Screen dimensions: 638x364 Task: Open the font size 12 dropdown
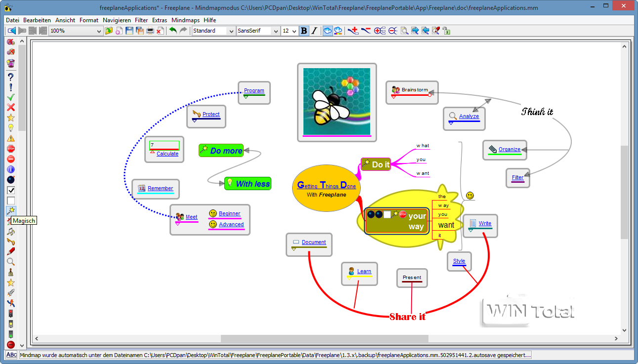pyautogui.click(x=290, y=31)
